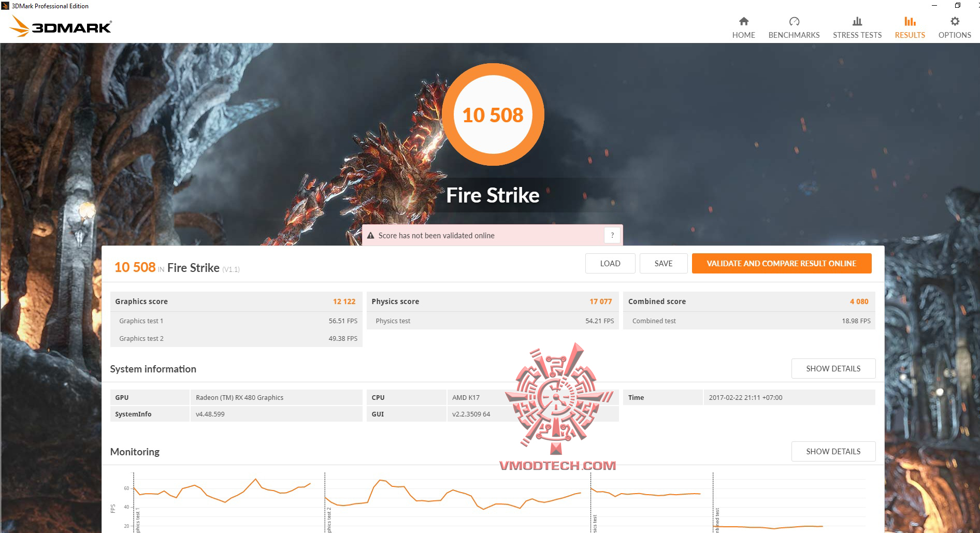Click the 10 508 score circle
980x533 pixels.
click(x=493, y=114)
